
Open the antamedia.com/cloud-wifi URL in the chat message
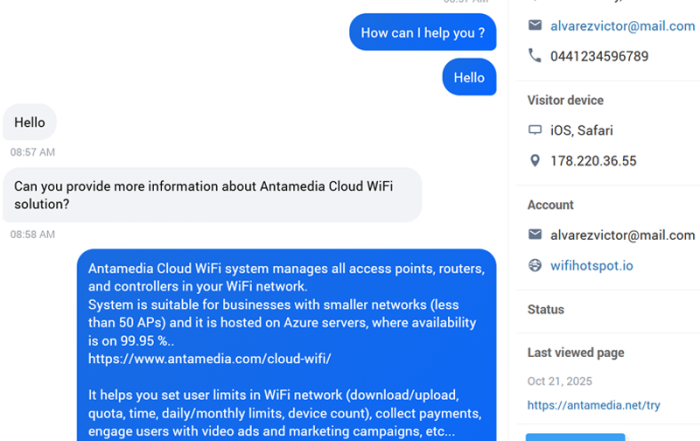[209, 357]
